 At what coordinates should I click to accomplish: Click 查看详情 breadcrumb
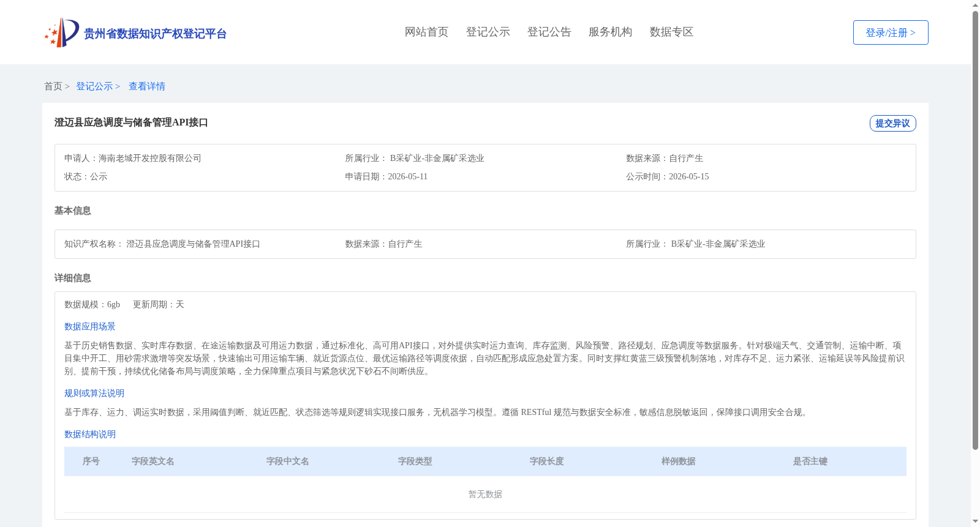(147, 86)
